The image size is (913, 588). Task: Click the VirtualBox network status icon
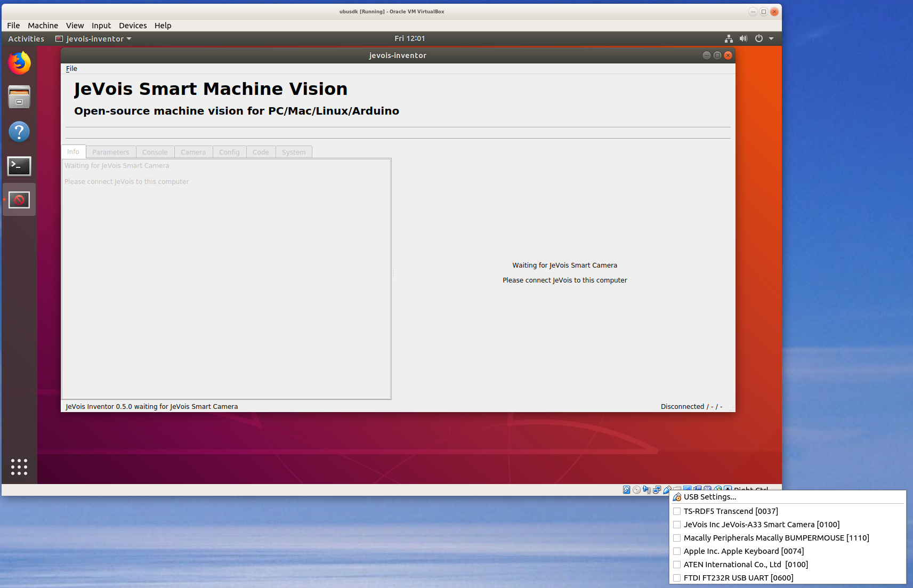[x=657, y=489]
